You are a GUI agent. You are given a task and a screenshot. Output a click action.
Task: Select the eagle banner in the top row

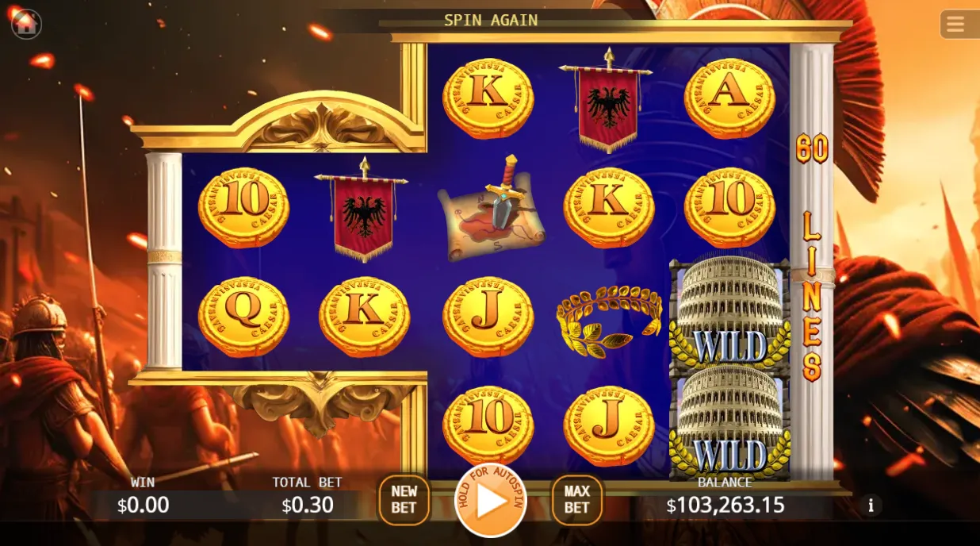click(607, 99)
